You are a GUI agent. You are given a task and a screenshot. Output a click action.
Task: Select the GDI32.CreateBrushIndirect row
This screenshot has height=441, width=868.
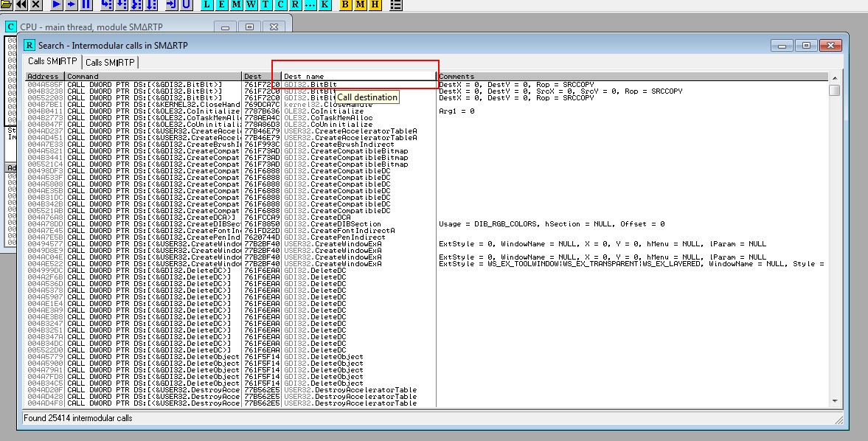pyautogui.click(x=427, y=145)
